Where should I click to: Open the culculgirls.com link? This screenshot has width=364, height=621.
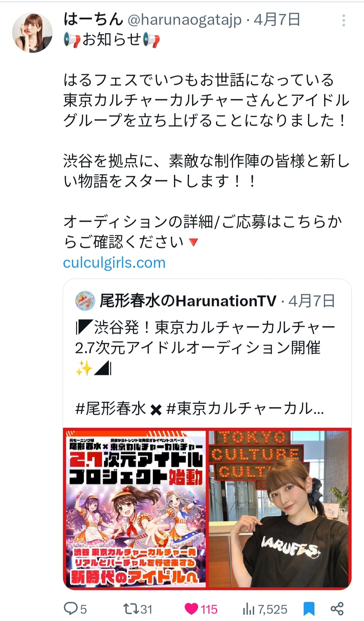coord(114,263)
